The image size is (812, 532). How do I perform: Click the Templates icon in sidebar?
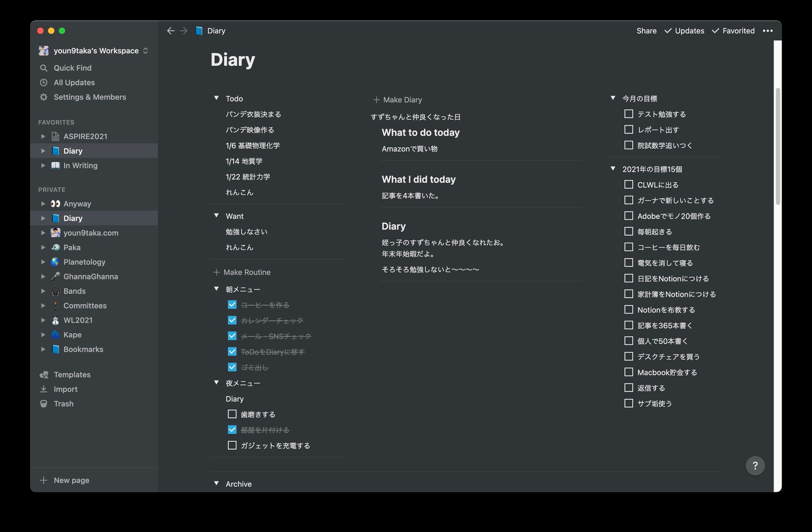(44, 374)
